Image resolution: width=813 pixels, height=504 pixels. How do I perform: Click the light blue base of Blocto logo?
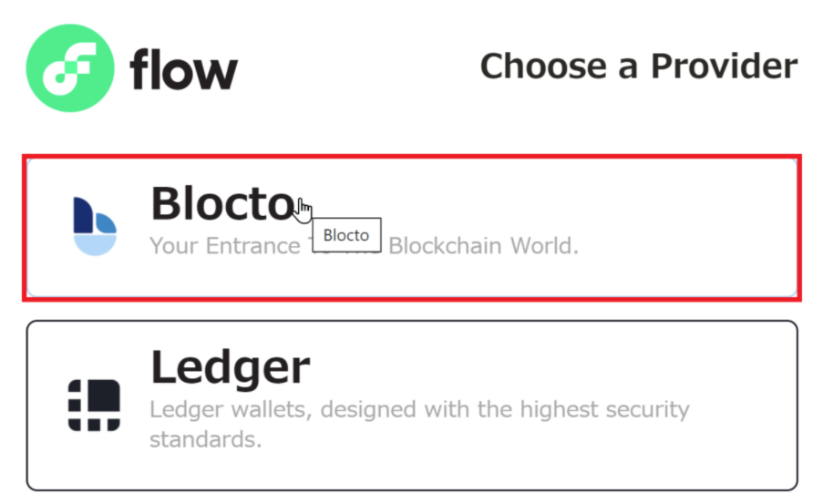pyautogui.click(x=95, y=244)
